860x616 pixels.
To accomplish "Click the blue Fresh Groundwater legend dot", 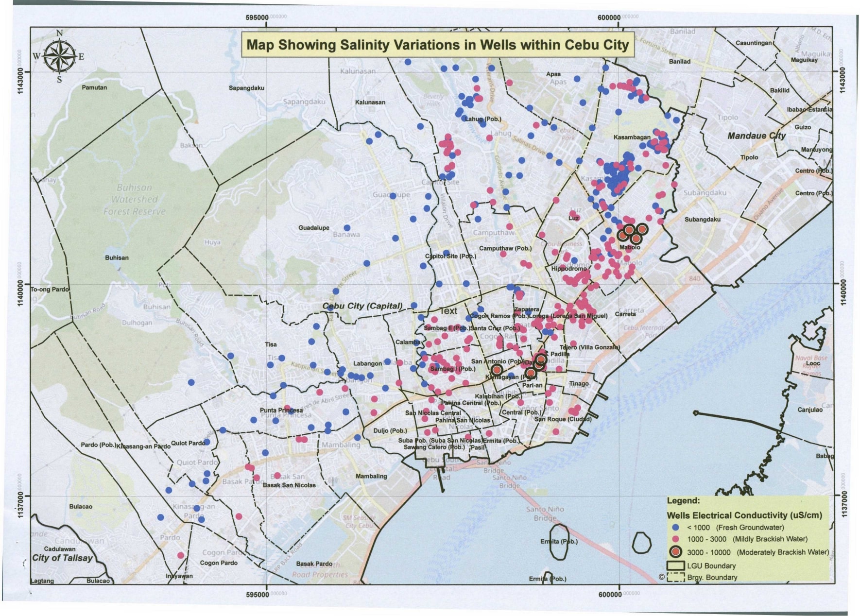I will point(675,527).
